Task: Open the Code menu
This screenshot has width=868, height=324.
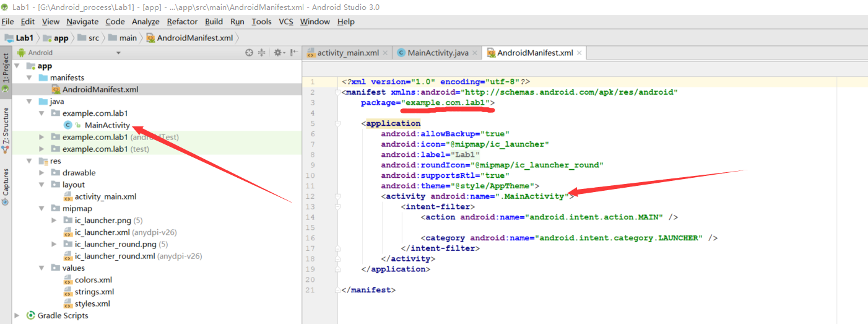Action: click(115, 22)
